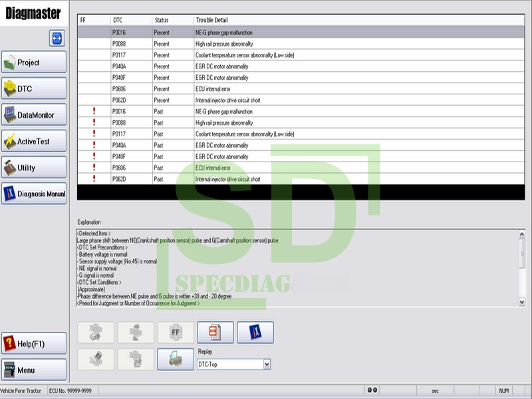The width and height of the screenshot is (532, 399).
Task: Select Present P040F EGR DC motor row
Action: pos(301,77)
